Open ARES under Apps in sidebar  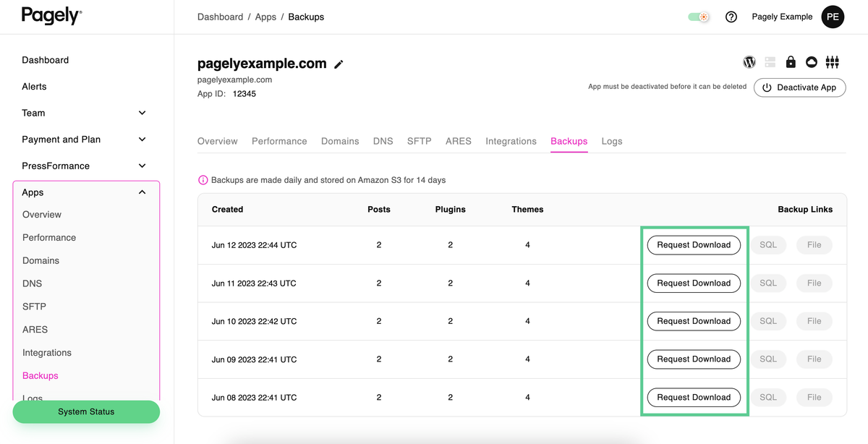tap(35, 330)
